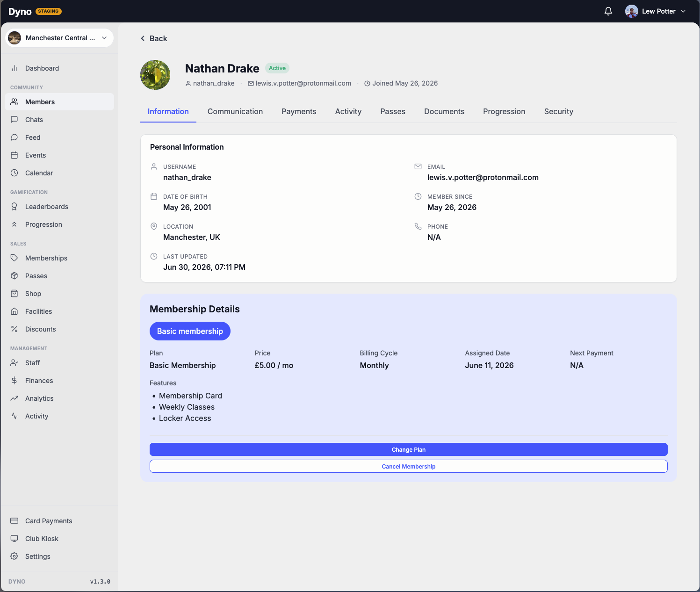Image resolution: width=700 pixels, height=592 pixels.
Task: Click the Settings gear icon
Action: [14, 556]
